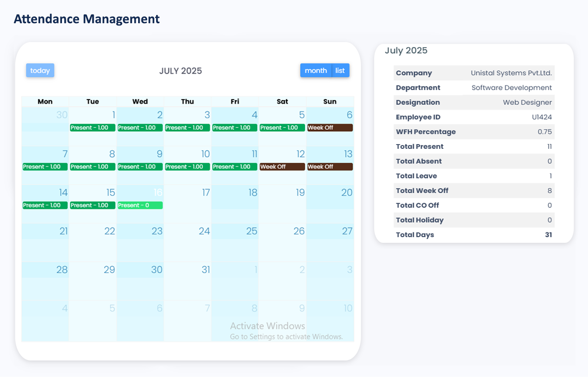Select the month view button
588x377 pixels.
coord(316,70)
